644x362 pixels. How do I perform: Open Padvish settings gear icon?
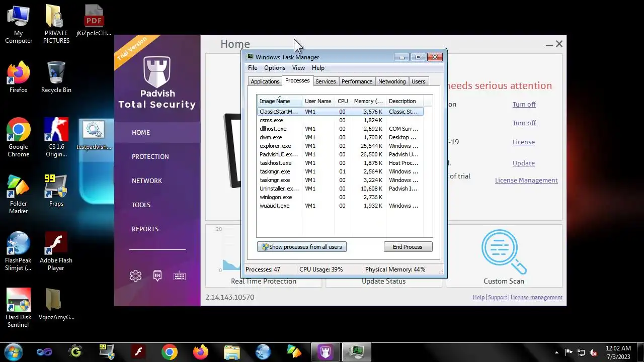pos(135,276)
